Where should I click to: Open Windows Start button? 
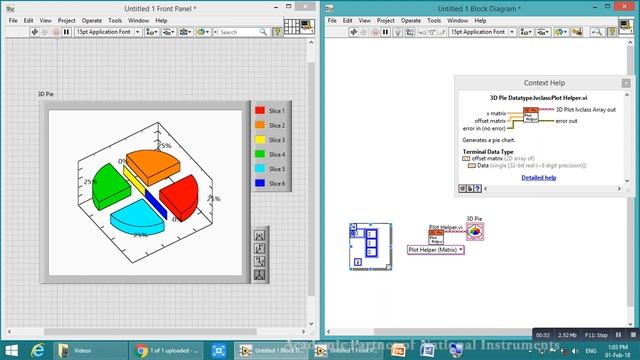point(11,351)
